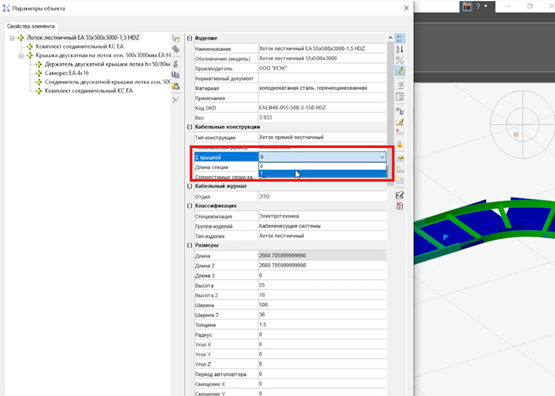Click the 'Группа изделий' value field

pos(322,226)
